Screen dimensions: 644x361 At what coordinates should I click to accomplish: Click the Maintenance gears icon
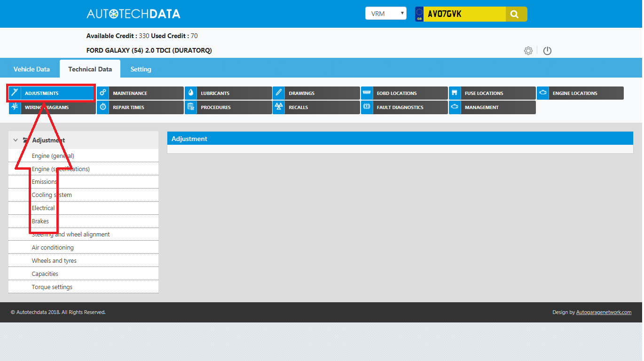click(x=103, y=93)
